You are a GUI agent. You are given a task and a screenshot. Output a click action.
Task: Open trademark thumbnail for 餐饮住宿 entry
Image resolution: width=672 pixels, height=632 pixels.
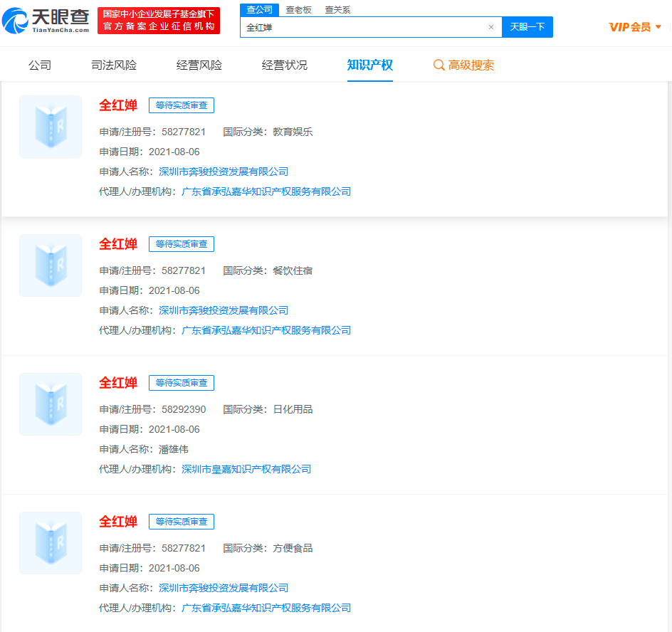[x=51, y=265]
